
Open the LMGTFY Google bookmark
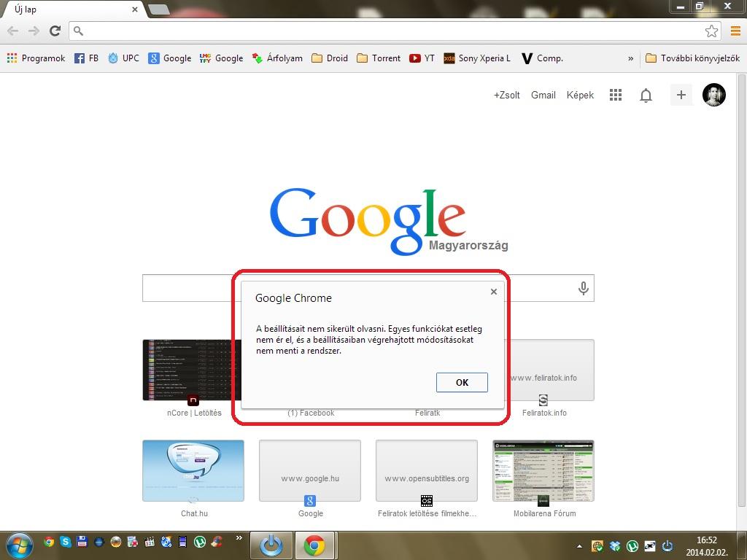pos(222,58)
